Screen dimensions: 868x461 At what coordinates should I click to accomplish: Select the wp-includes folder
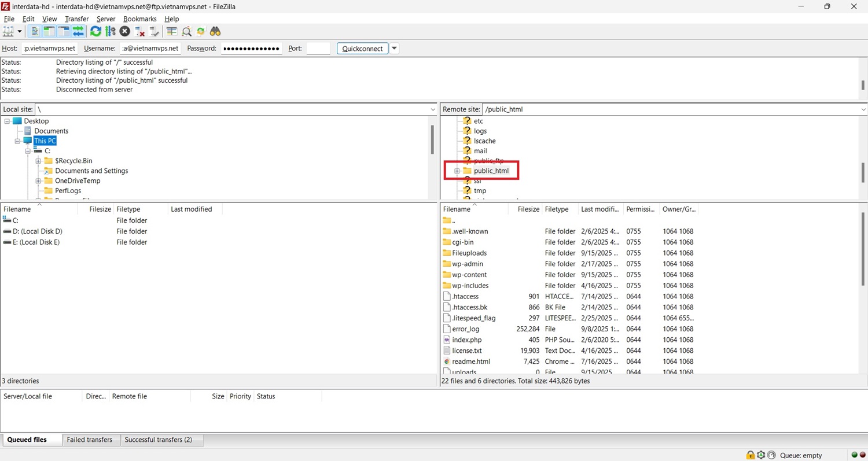(470, 286)
